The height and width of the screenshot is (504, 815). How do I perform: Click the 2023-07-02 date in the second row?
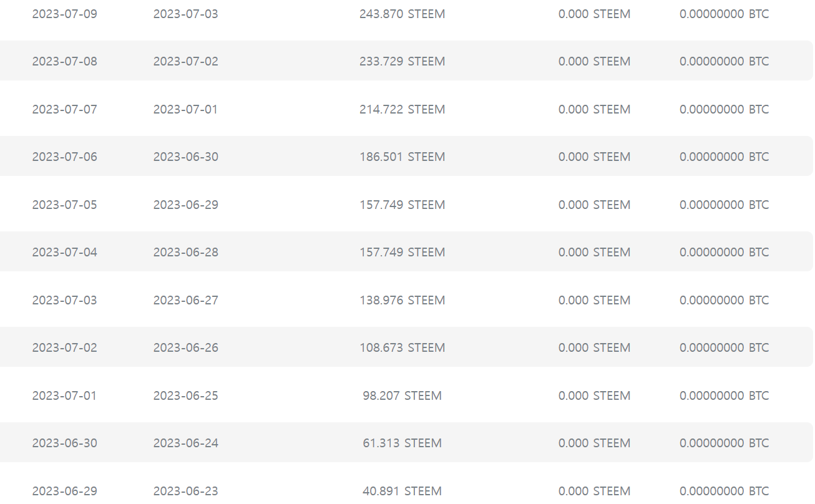[186, 61]
